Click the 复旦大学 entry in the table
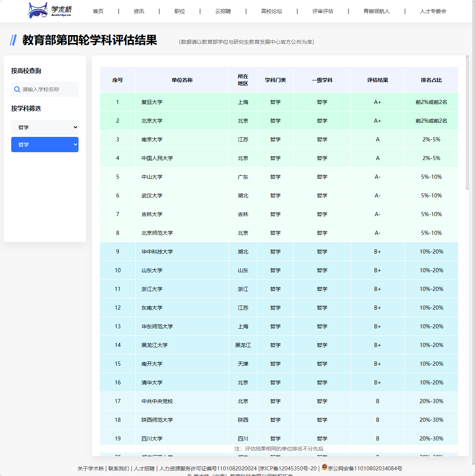Image resolution: width=475 pixels, height=476 pixels. [151, 102]
